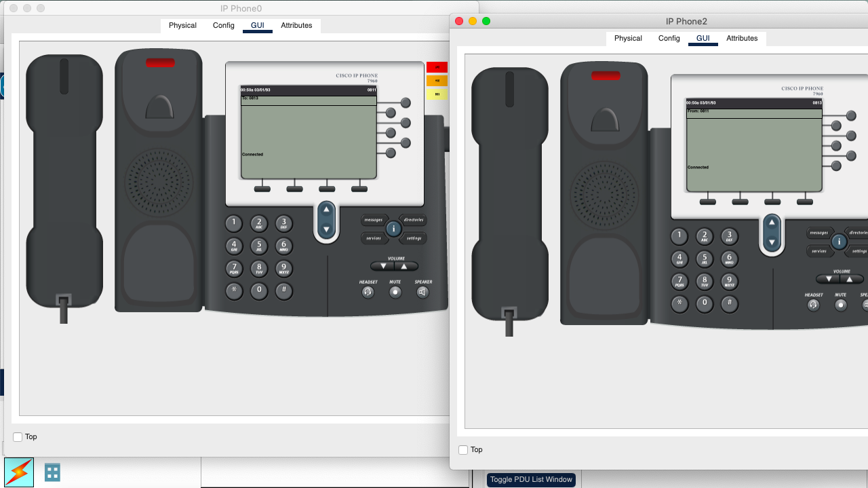This screenshot has height=488, width=868.
Task: Enable the Top checkbox in IP Phone2
Action: [463, 450]
